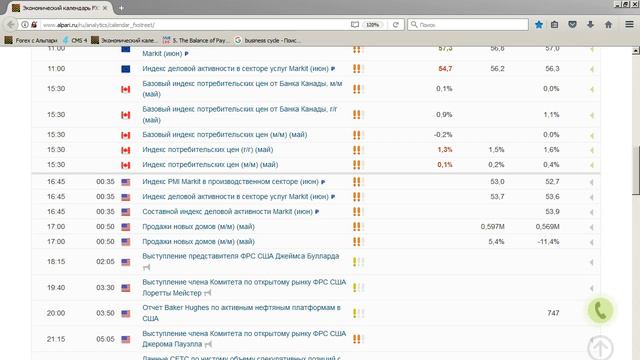Open Продажи новых домов with 0,597M forecast link
The image size is (640, 360).
click(x=198, y=227)
